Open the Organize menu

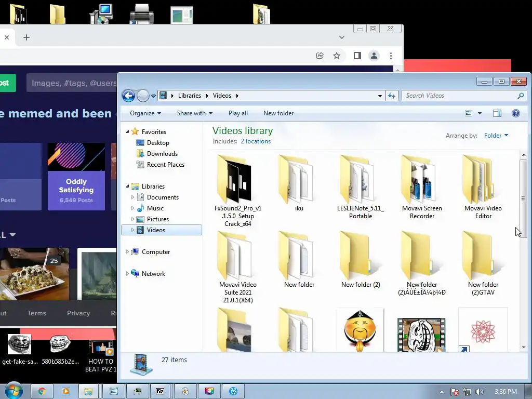145,113
